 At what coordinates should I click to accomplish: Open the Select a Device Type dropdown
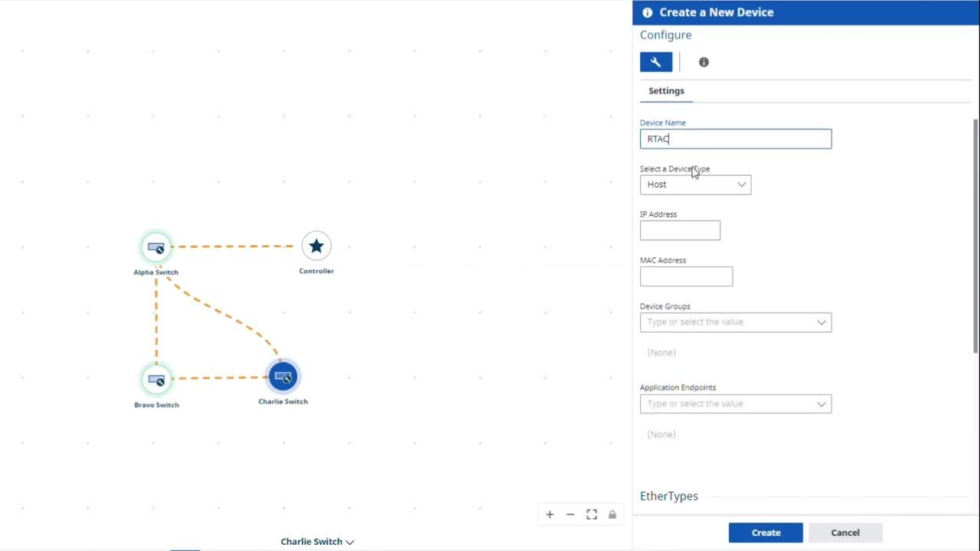tap(695, 184)
